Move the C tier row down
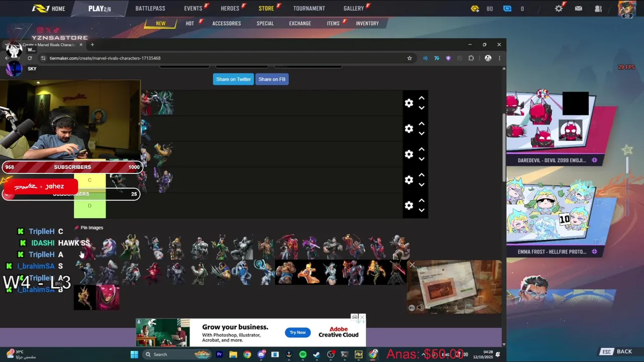This screenshot has width=644, height=362. click(422, 185)
